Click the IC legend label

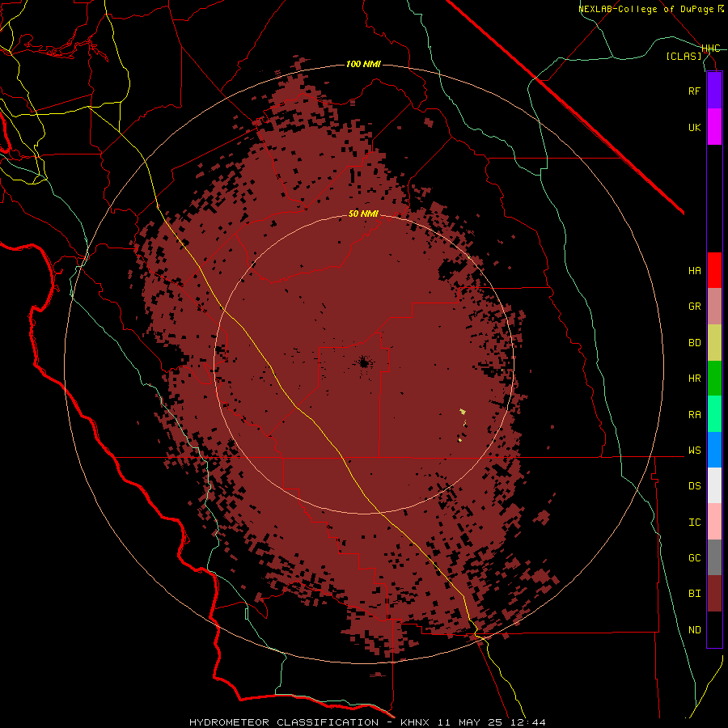694,523
